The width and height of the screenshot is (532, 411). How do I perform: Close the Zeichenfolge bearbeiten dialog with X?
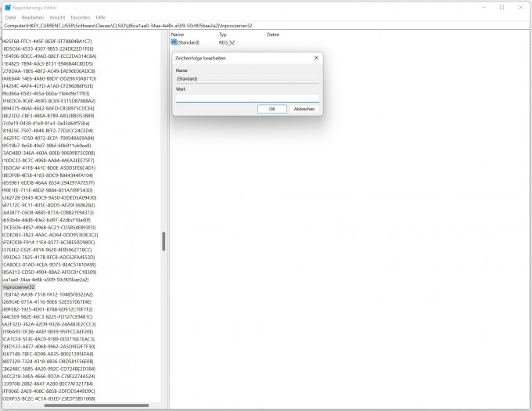pyautogui.click(x=316, y=58)
